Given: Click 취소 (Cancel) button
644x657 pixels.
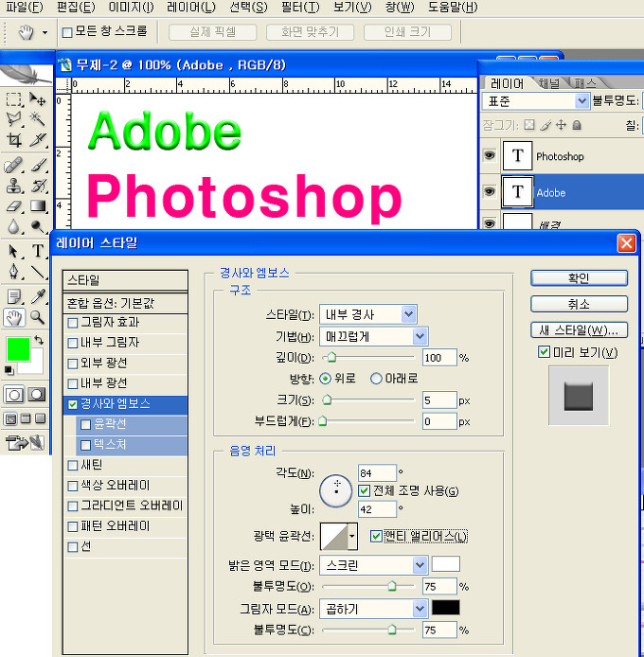Looking at the screenshot, I should tap(579, 304).
